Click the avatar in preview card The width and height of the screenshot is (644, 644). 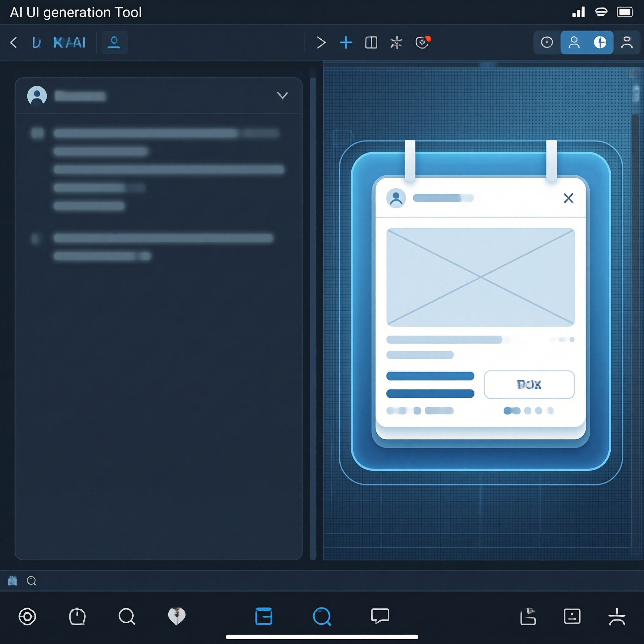396,198
